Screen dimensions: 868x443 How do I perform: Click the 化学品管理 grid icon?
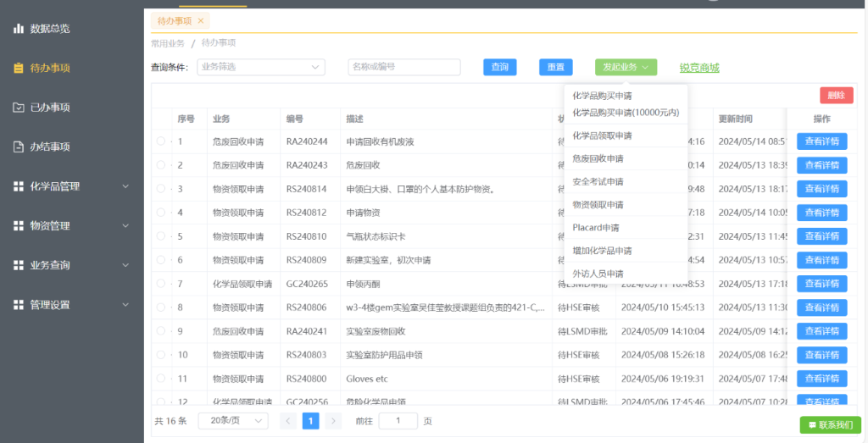19,186
